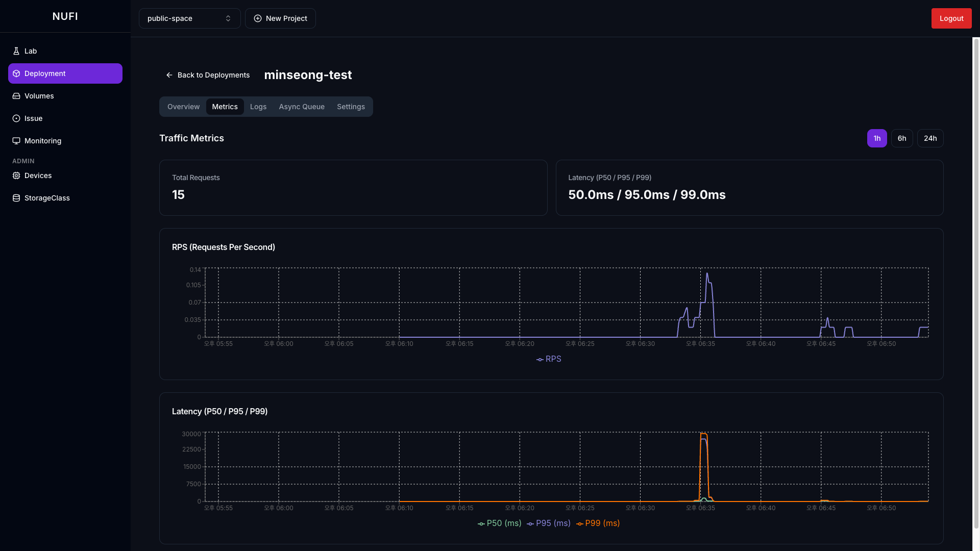Click the Logout button
This screenshot has height=551, width=980.
pyautogui.click(x=951, y=18)
